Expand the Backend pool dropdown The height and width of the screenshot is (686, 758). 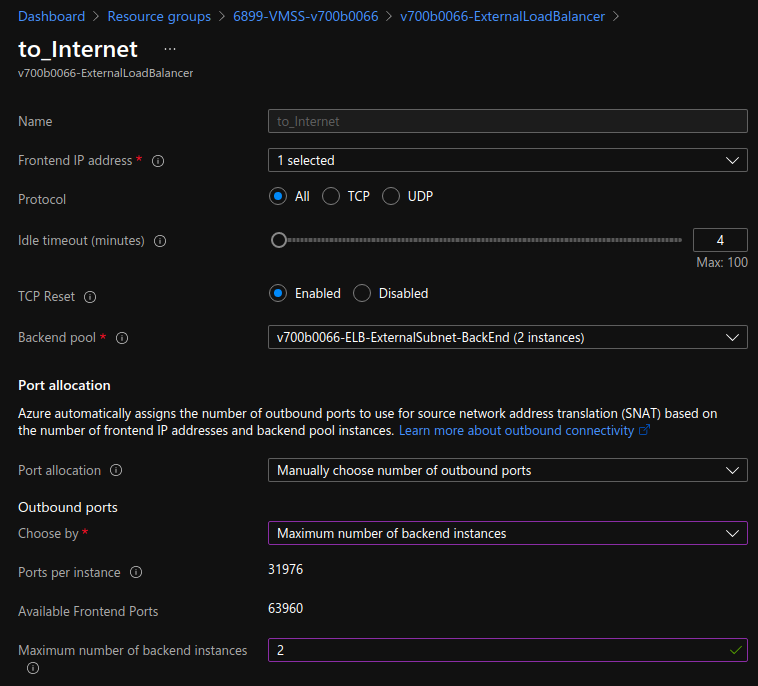tap(507, 338)
